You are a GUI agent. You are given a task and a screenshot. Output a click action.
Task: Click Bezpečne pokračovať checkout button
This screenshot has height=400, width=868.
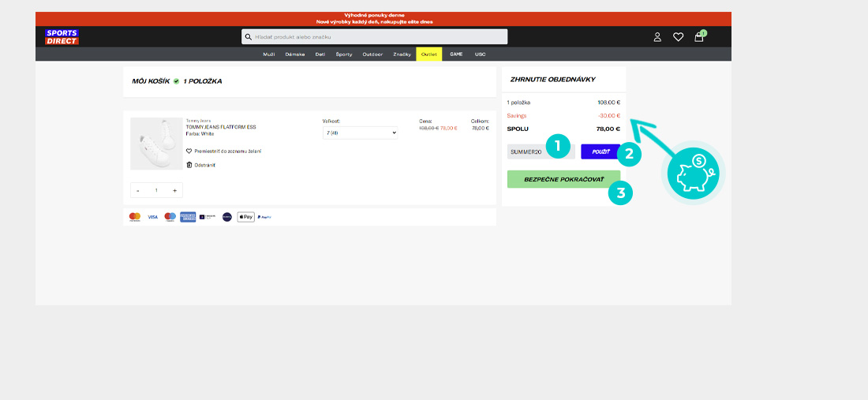(563, 179)
